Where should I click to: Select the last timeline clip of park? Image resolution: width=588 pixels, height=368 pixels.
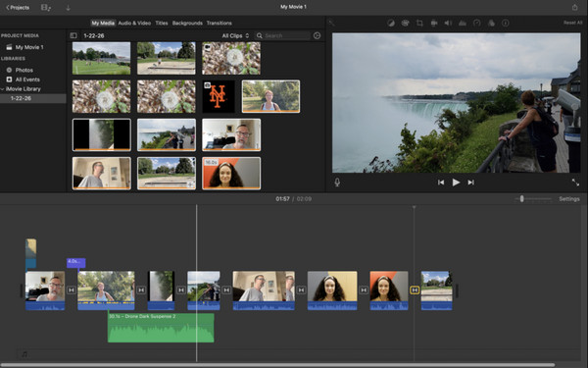pyautogui.click(x=436, y=290)
